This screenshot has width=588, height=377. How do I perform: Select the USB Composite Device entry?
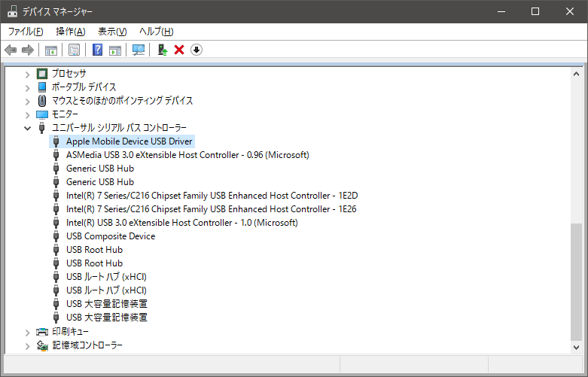pyautogui.click(x=110, y=236)
